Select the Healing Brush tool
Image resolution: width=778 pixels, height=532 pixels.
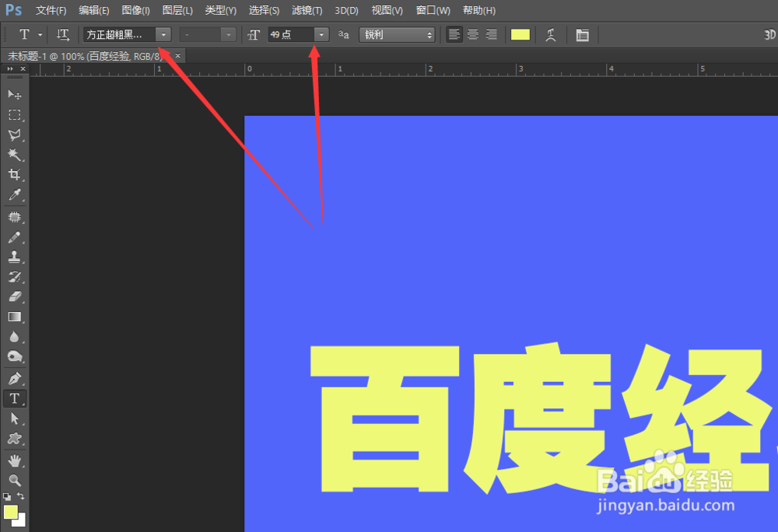14,217
